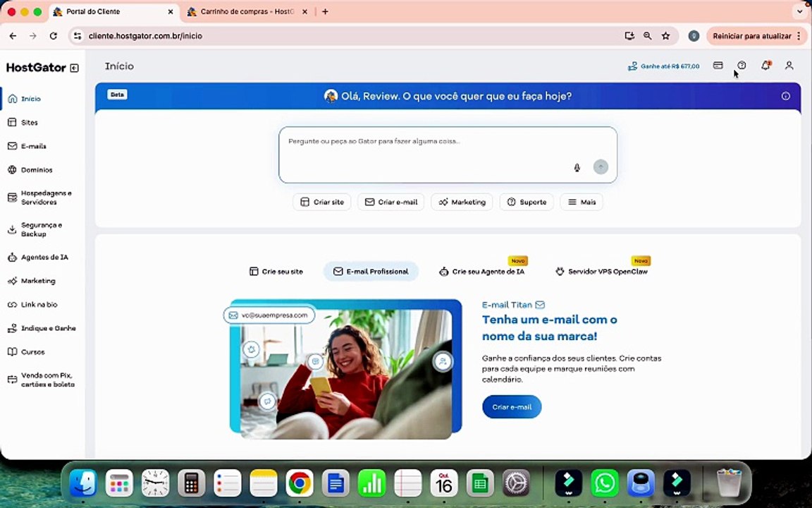Image resolution: width=812 pixels, height=508 pixels.
Task: Click the E-mail Titan label text
Action: pos(507,305)
